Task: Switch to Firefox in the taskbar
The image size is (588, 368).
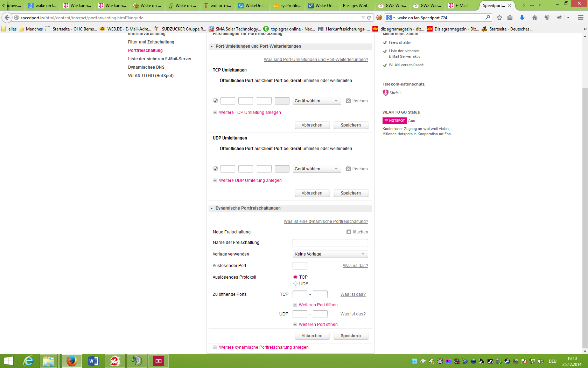Action: click(71, 361)
